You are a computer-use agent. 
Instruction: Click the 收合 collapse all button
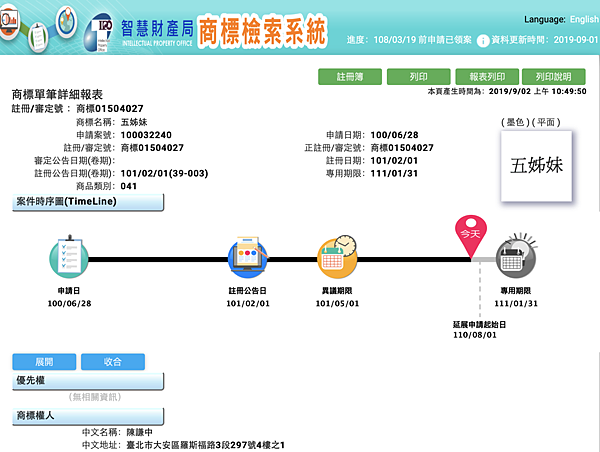(113, 362)
